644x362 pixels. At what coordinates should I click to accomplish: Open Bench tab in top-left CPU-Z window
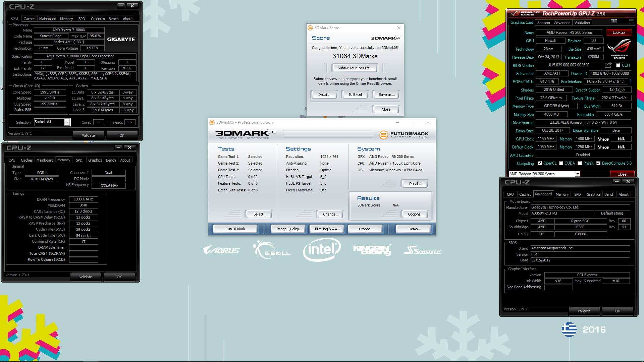[x=113, y=19]
